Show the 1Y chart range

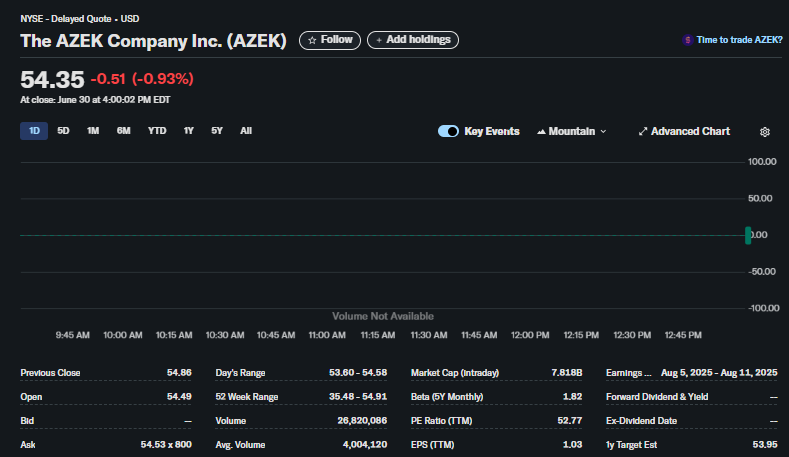click(x=188, y=131)
